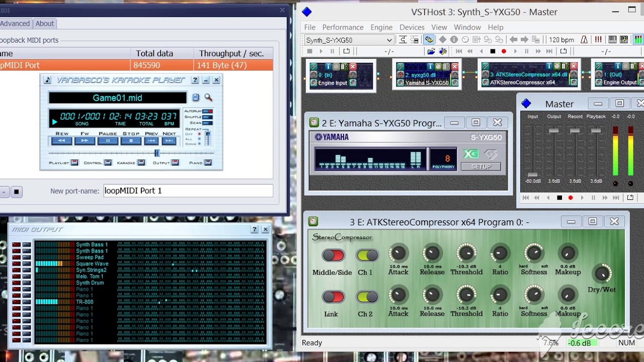
Task: Click the diamond icon in VSTHost top toolbar
Action: point(443,40)
